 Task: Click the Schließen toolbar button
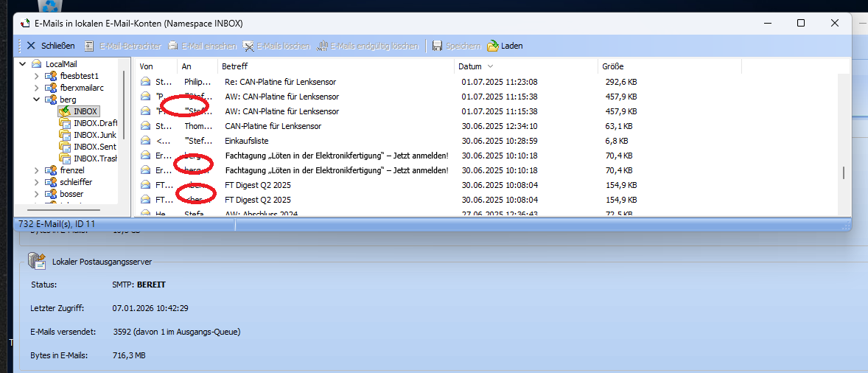[51, 46]
